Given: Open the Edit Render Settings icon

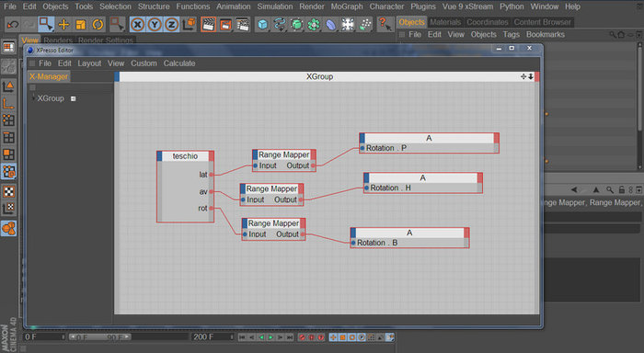Looking at the screenshot, I should (243, 25).
